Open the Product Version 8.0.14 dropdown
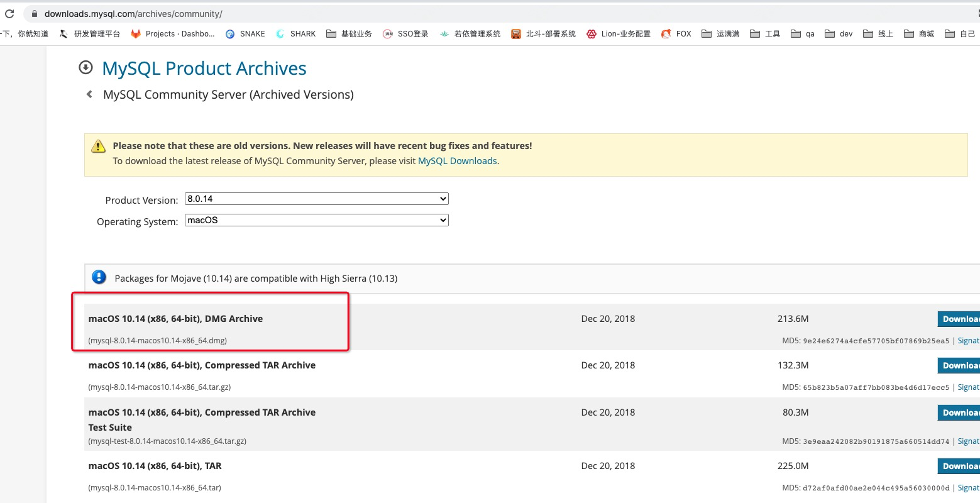 [317, 199]
